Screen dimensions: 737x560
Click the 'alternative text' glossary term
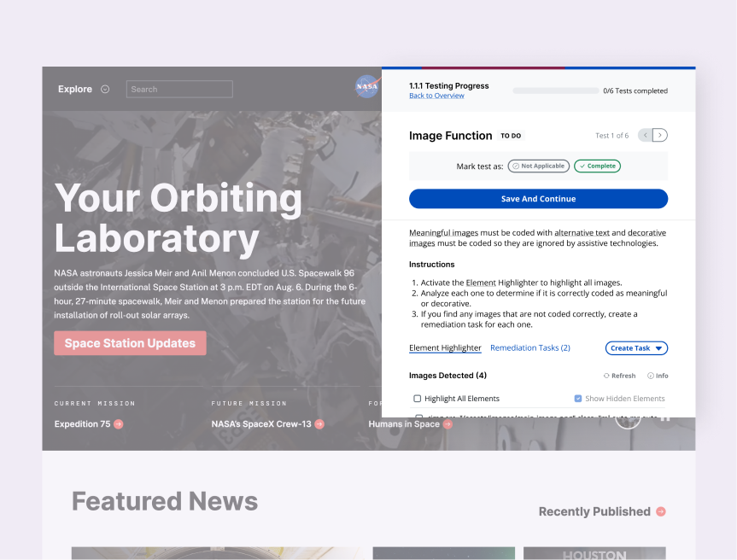(x=582, y=232)
